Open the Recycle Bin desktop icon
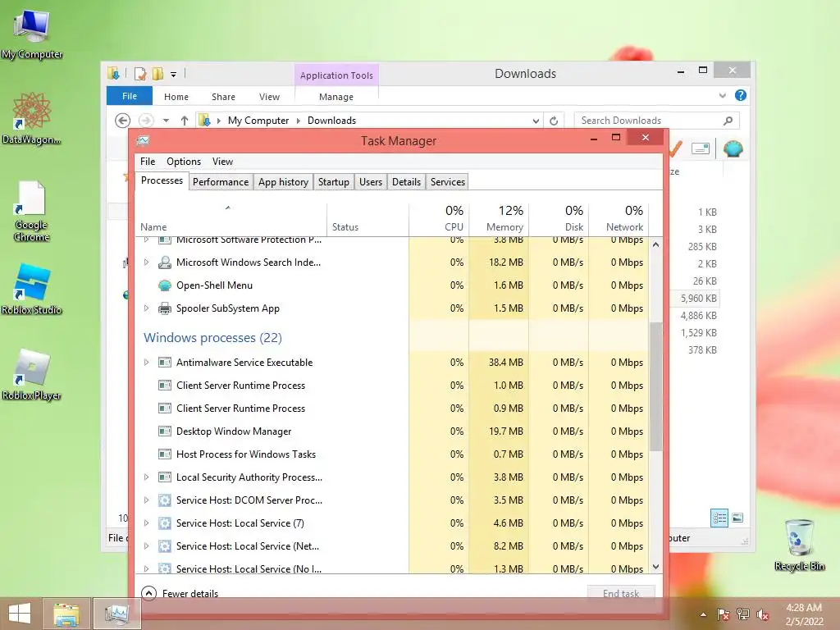Viewport: 840px width, 630px height. point(799,545)
